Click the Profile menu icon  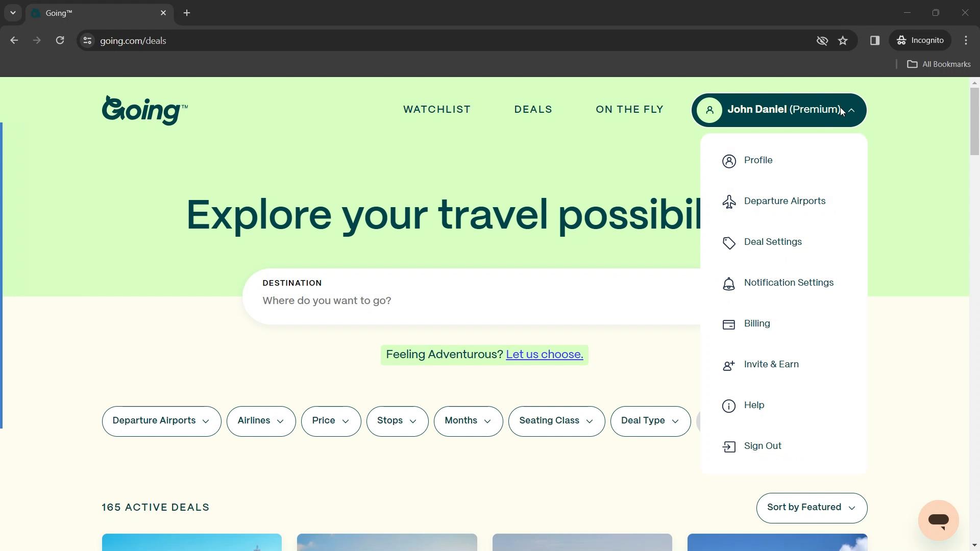click(730, 161)
